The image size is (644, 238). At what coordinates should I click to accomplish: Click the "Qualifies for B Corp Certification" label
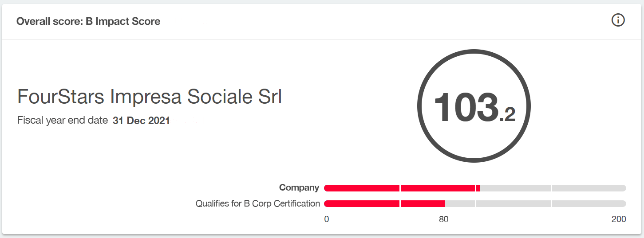(257, 203)
